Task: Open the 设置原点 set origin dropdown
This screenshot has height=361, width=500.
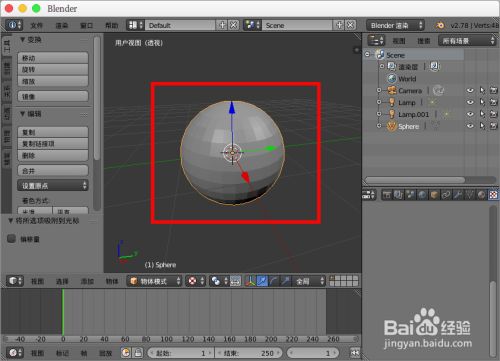Action: point(53,185)
